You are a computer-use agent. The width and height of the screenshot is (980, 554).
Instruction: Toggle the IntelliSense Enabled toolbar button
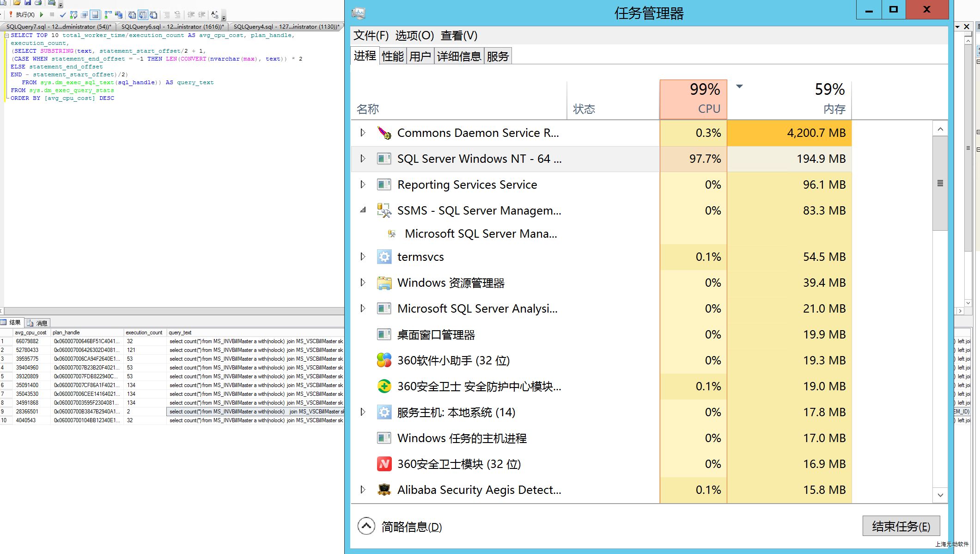[x=95, y=15]
